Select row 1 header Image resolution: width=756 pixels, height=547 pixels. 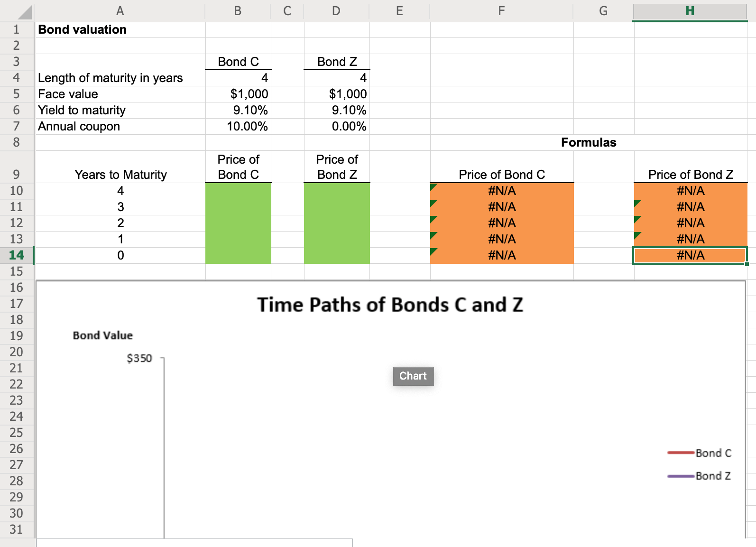pyautogui.click(x=17, y=29)
